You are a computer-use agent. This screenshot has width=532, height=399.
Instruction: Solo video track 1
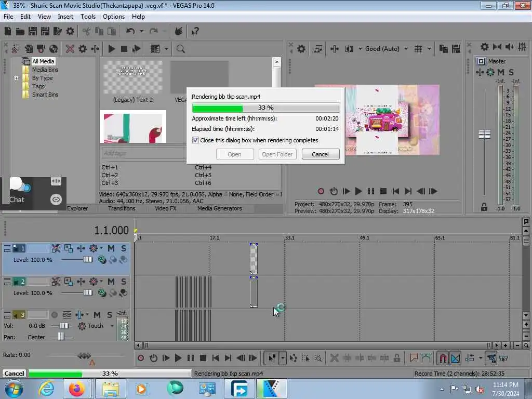(124, 249)
